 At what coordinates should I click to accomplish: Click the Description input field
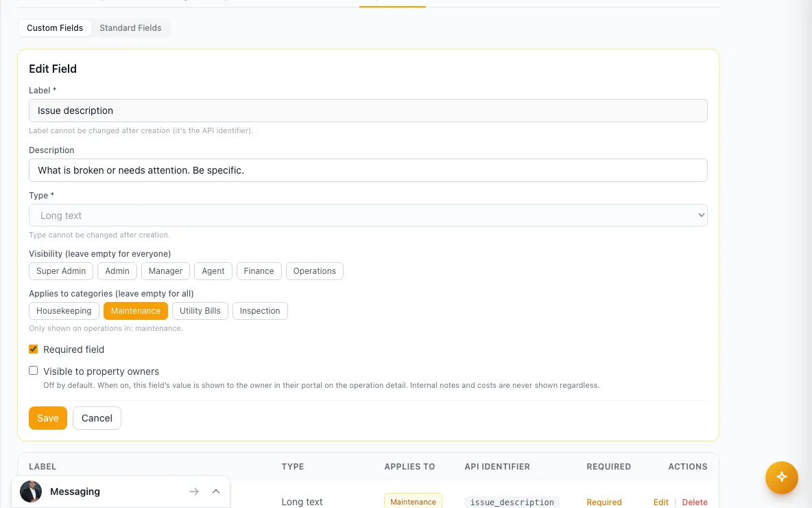pyautogui.click(x=368, y=170)
